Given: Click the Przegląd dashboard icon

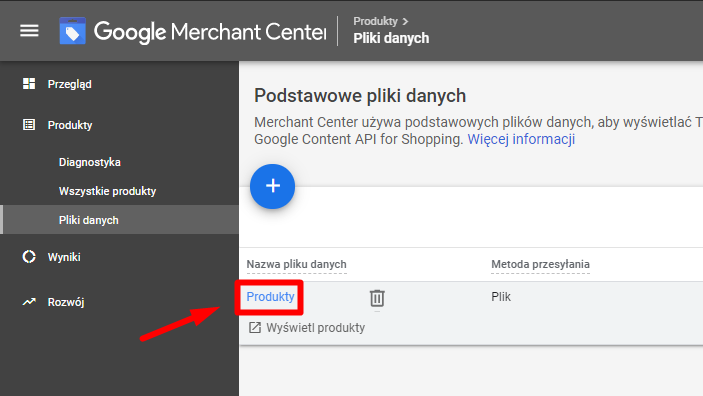Looking at the screenshot, I should click(29, 84).
